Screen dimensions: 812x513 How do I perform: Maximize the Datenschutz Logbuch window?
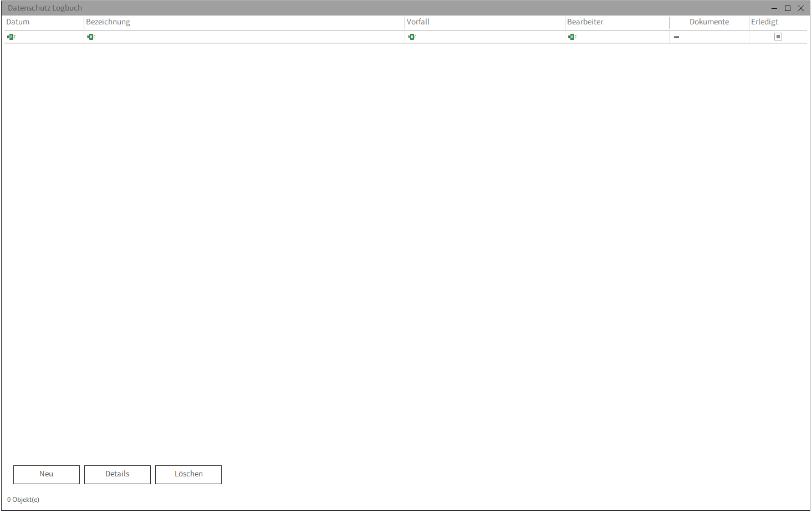point(788,8)
